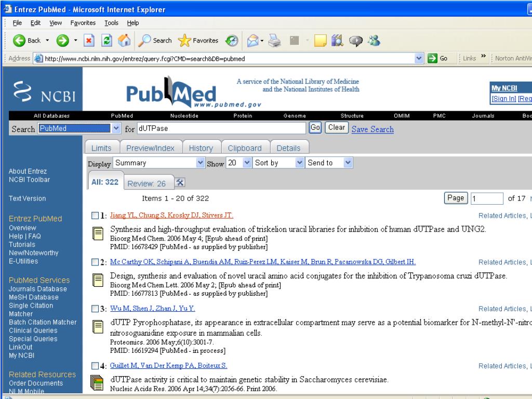
Task: Click the page icon in address bar
Action: [x=38, y=58]
